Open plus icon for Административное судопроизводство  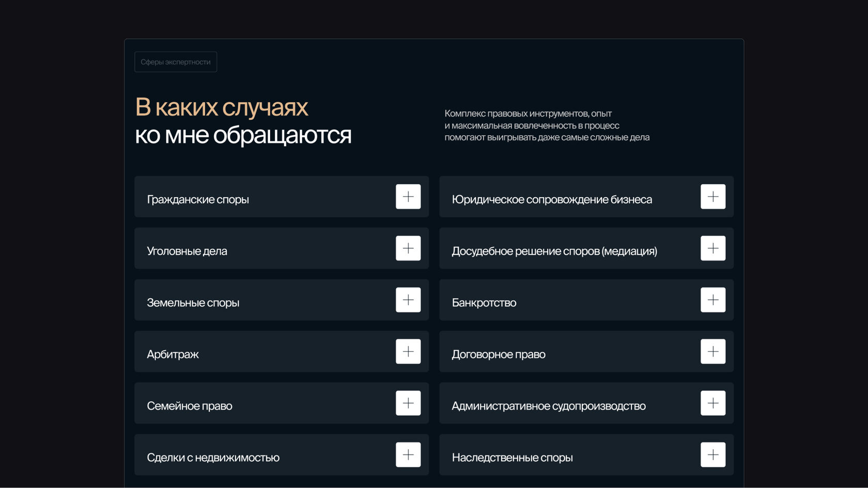tap(713, 403)
